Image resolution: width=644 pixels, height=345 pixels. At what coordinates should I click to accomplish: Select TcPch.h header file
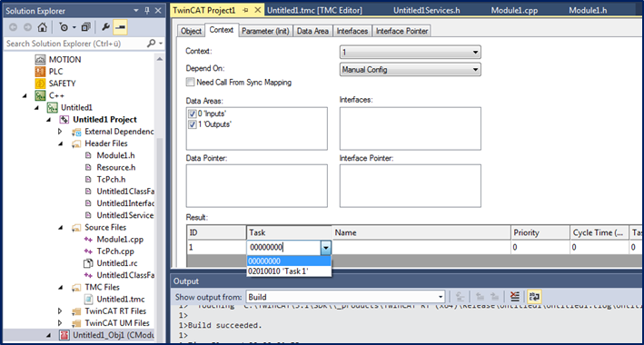[x=112, y=179]
